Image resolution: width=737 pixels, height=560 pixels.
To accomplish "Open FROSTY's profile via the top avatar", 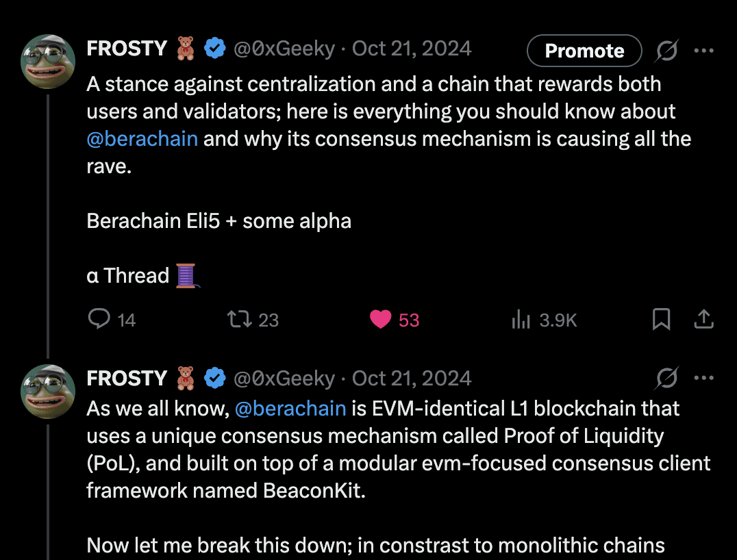I will click(48, 62).
